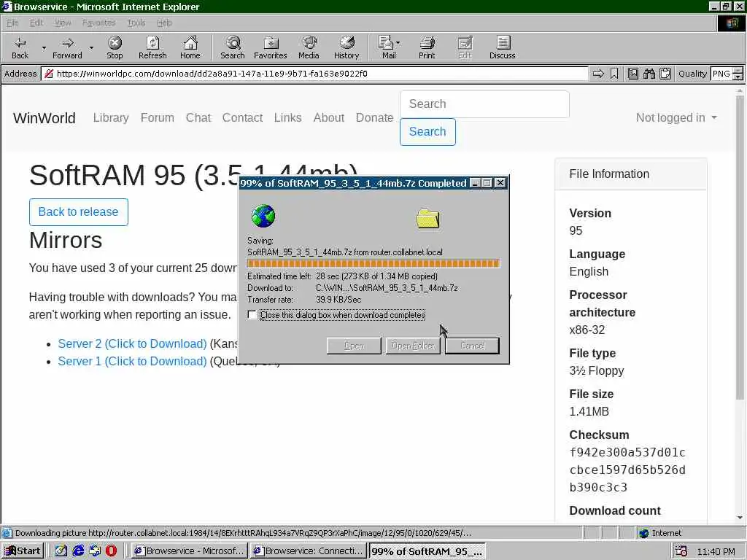This screenshot has height=560, width=747.
Task: Click the Open button in download dialog
Action: click(354, 346)
